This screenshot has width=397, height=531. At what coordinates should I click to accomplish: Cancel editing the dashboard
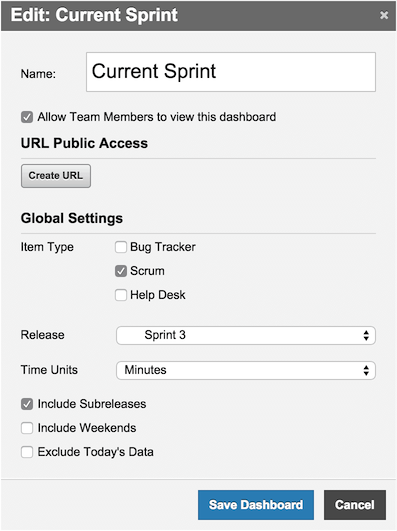point(355,505)
